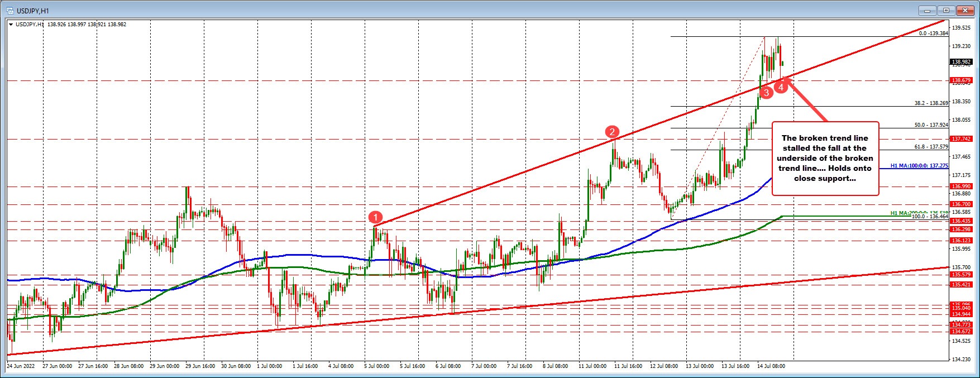The image size is (980, 378).
Task: Select the red level label 136.700
Action: [961, 204]
